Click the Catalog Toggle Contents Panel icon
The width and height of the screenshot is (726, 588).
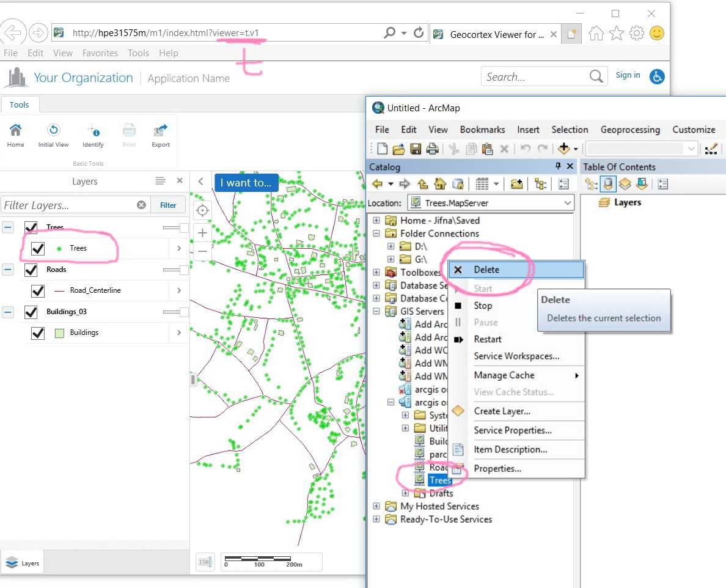(563, 184)
